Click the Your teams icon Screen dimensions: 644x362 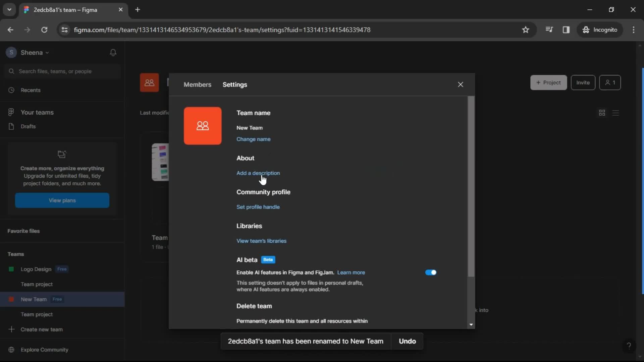pos(11,112)
